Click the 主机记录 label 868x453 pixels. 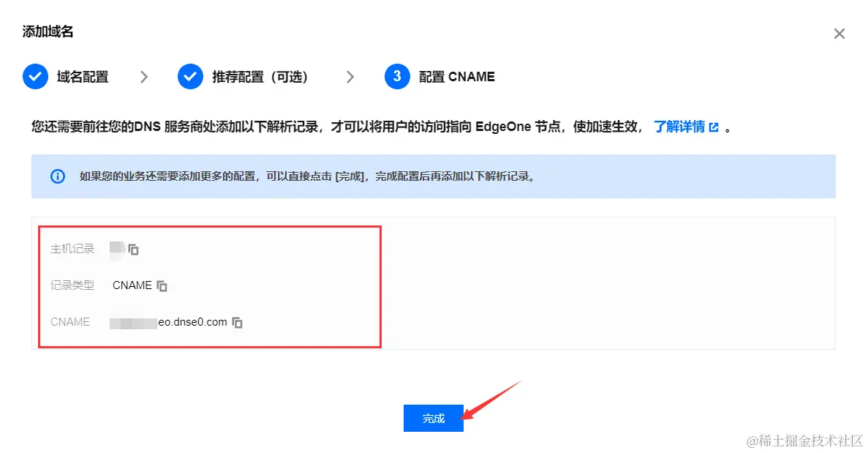pyautogui.click(x=72, y=249)
